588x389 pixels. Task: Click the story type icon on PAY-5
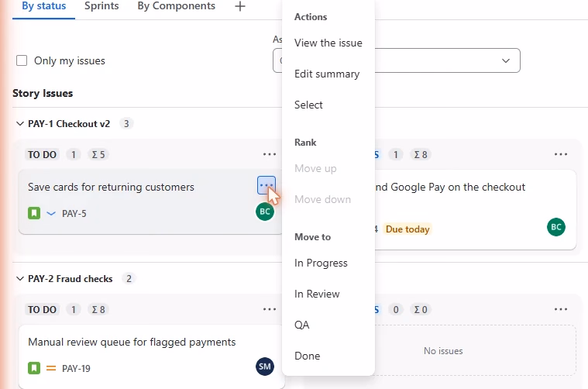point(34,213)
